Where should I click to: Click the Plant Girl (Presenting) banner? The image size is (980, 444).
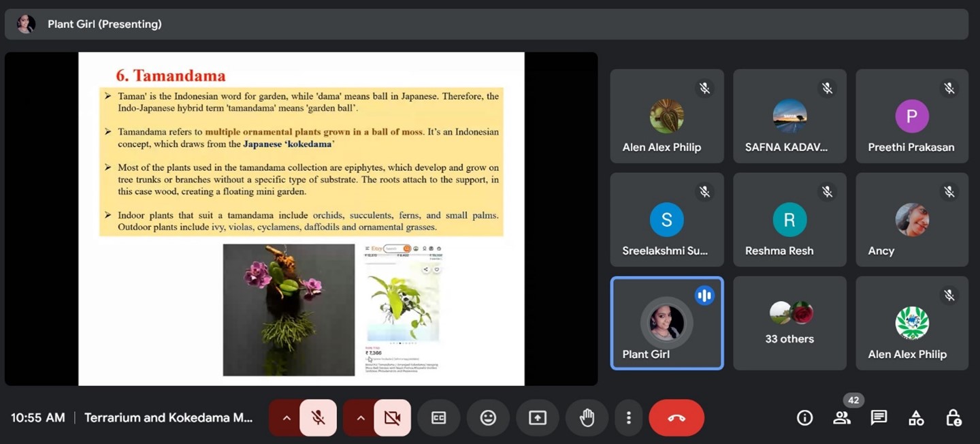pos(104,25)
